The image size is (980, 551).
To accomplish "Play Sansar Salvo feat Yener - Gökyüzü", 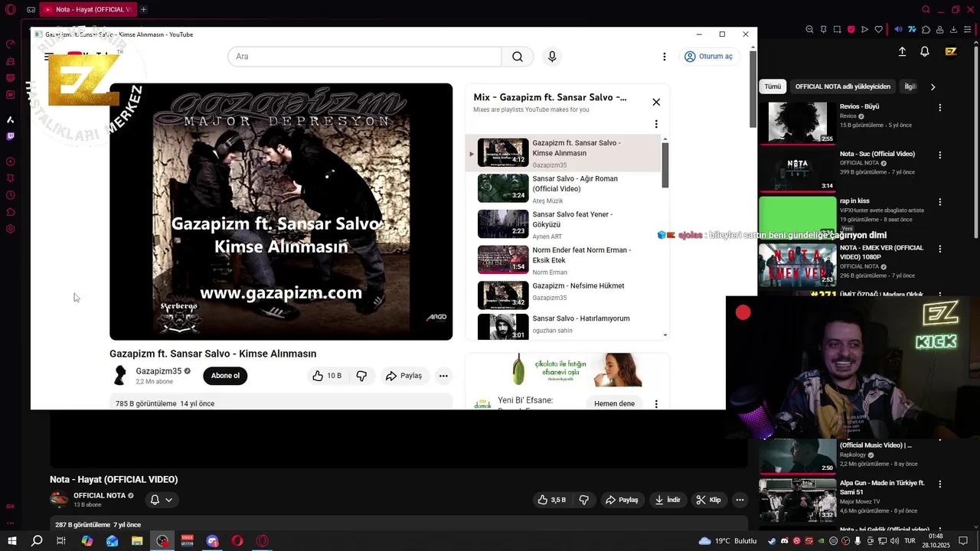I will click(563, 224).
